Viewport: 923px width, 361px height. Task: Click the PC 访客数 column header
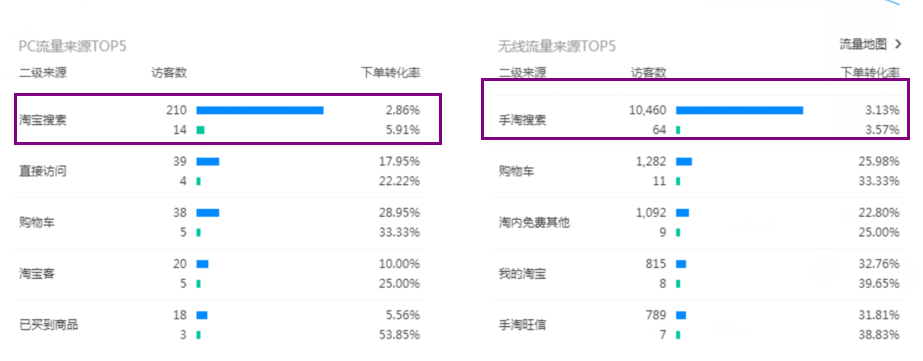[x=169, y=73]
